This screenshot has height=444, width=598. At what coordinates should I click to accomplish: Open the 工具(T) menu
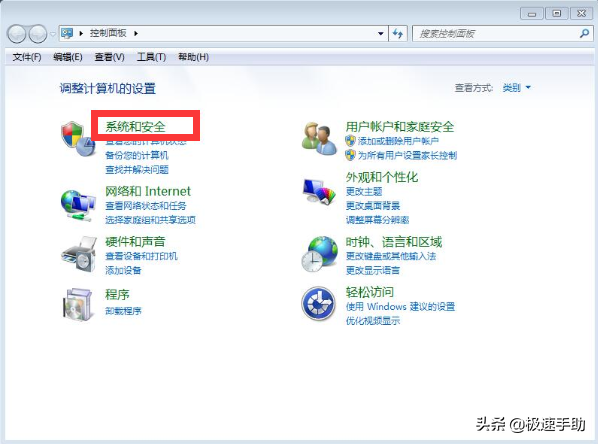coord(151,57)
